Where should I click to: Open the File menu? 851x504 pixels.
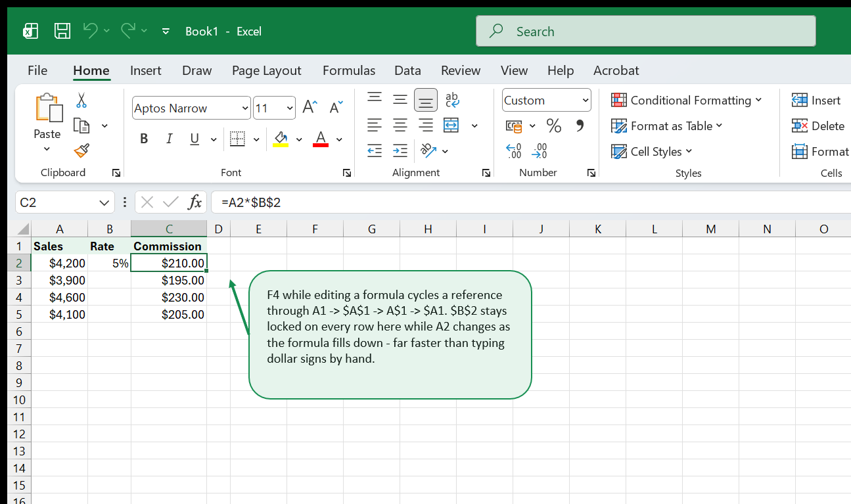point(37,70)
